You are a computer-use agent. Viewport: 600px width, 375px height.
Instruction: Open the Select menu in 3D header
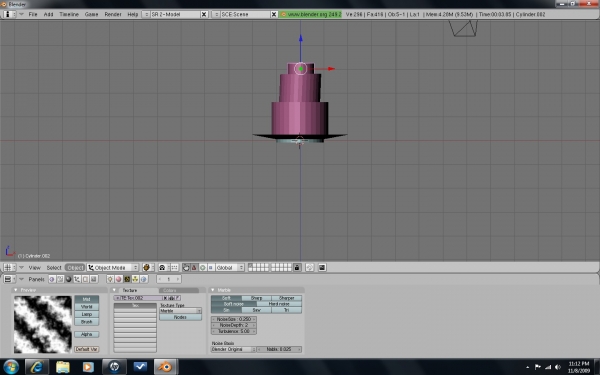54,267
